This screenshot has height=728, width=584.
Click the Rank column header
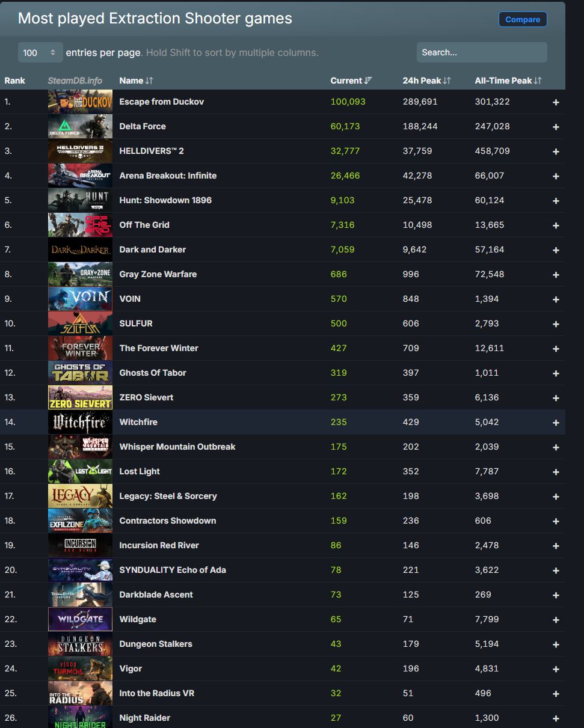pos(15,81)
